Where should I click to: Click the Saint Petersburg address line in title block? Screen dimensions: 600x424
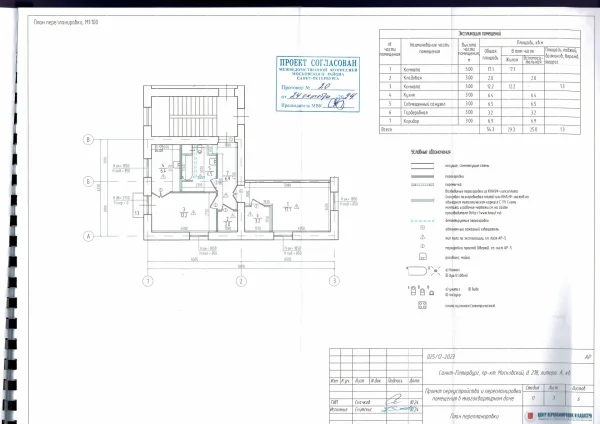[505, 372]
